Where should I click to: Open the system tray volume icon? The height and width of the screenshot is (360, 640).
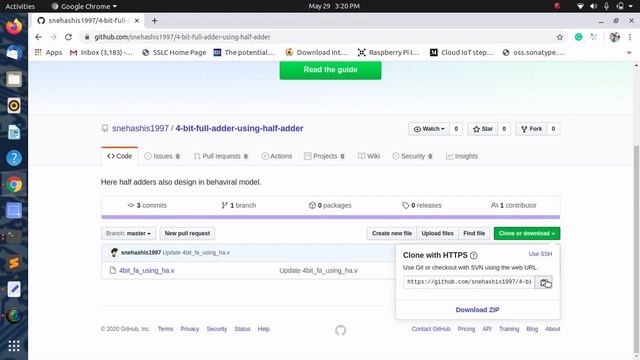(x=593, y=6)
